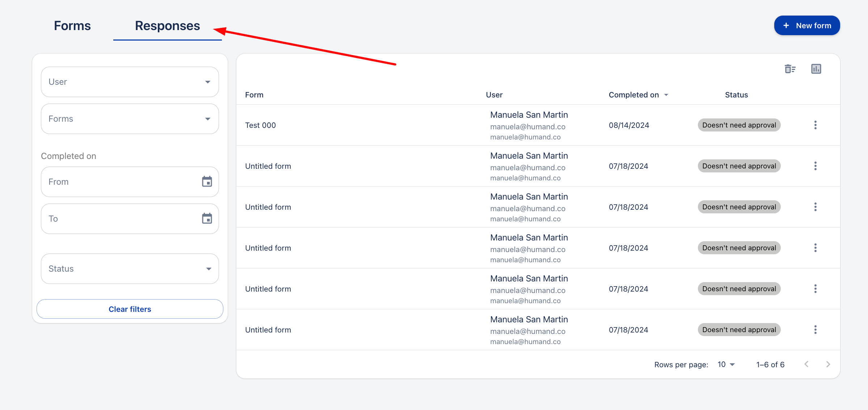Open the options menu for the last Untitled form row
The height and width of the screenshot is (410, 868).
click(x=815, y=330)
